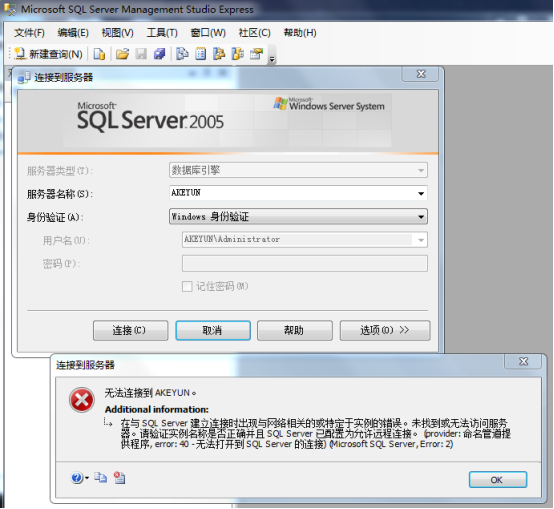Screen dimensions: 554x509
Task: Click the 密码 password input field
Action: 305,264
